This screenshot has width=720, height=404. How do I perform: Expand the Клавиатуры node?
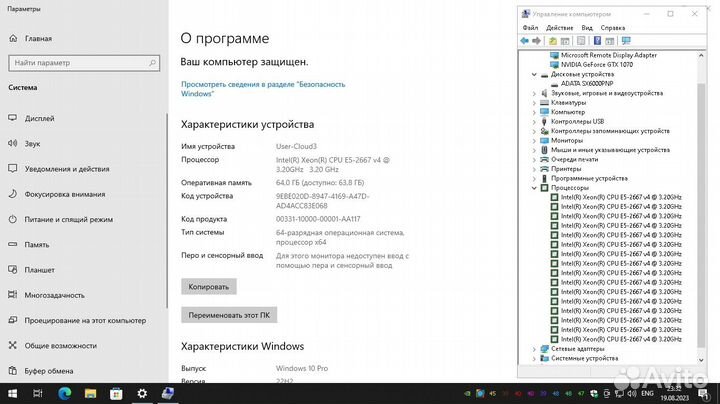(x=534, y=103)
